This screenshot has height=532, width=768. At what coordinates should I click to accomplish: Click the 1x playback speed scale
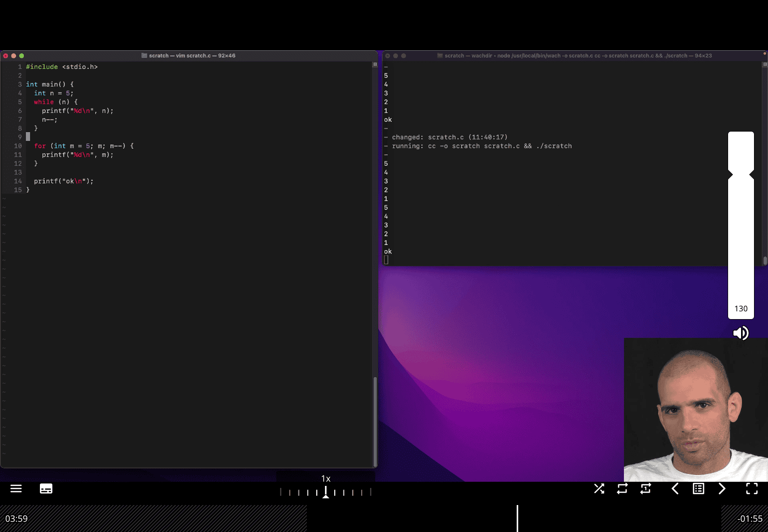coord(325,492)
